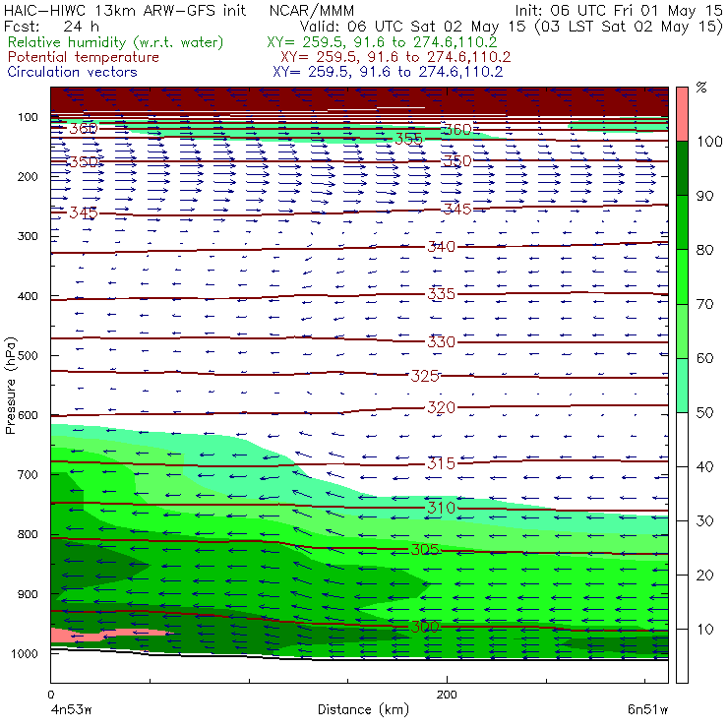Click the '0' distance axis tick label

tap(50, 695)
